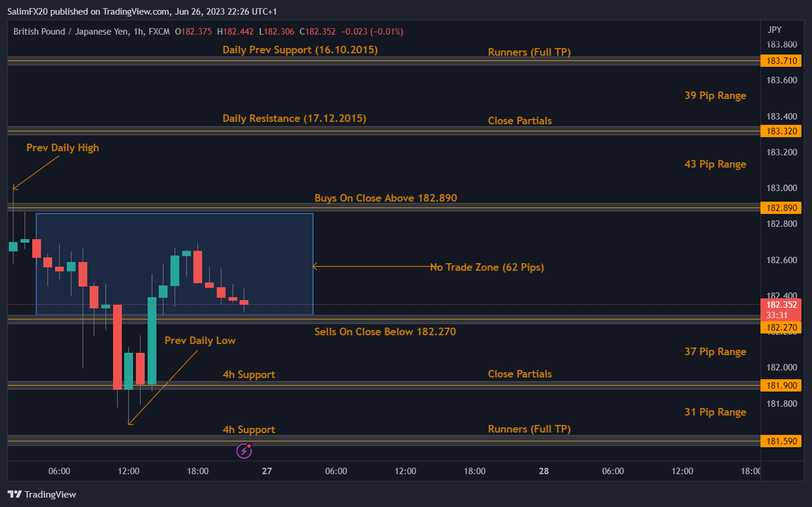Click the 'Prev Daily Low' annotation
The image size is (812, 507).
click(x=200, y=341)
